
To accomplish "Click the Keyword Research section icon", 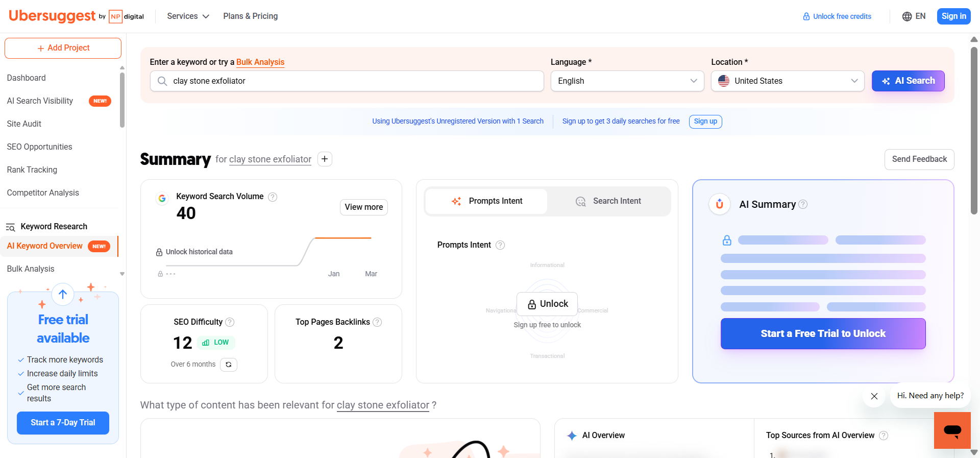I will tap(10, 227).
